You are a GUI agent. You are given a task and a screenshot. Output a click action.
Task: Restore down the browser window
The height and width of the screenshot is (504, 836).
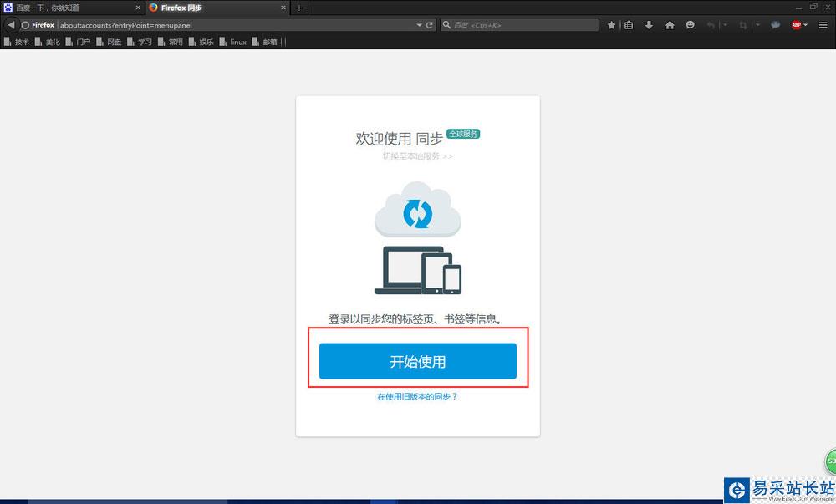click(813, 7)
